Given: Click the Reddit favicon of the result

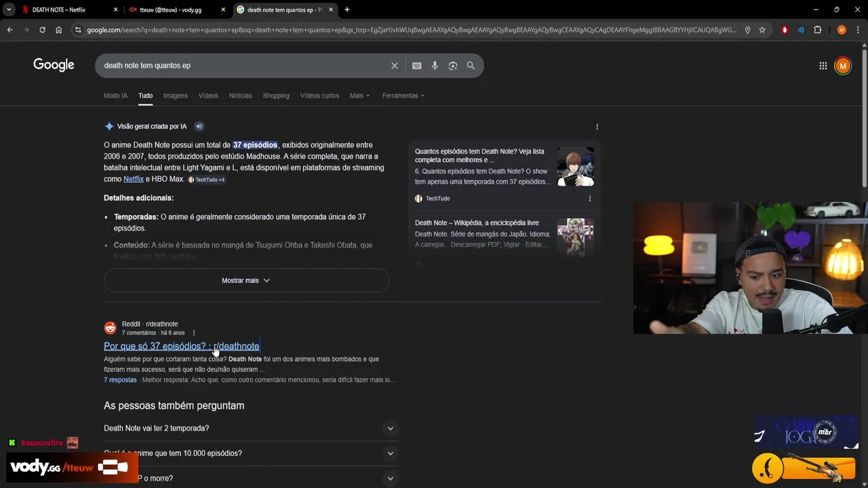Looking at the screenshot, I should coord(110,328).
